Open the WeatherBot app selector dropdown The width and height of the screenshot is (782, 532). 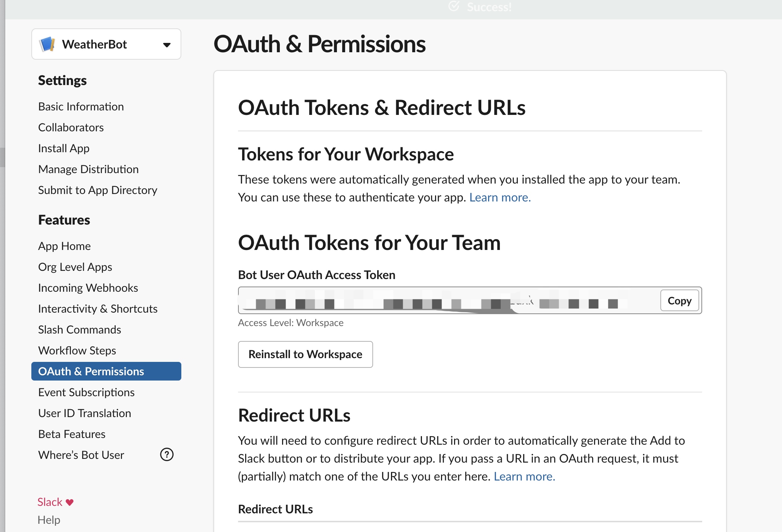click(x=166, y=45)
